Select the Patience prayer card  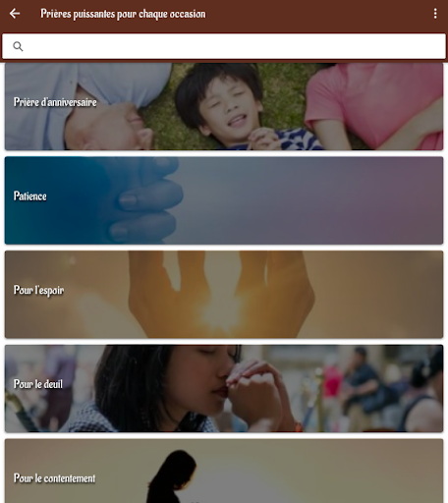pyautogui.click(x=224, y=200)
